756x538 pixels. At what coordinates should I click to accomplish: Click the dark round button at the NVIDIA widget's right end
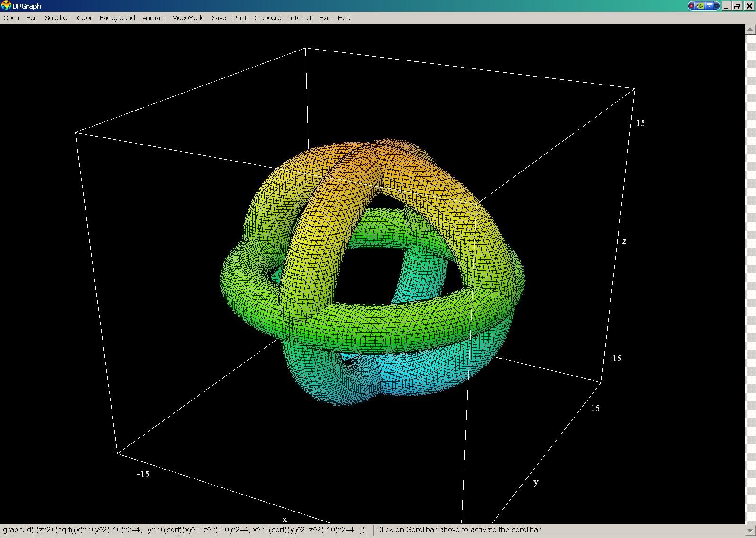(x=717, y=6)
